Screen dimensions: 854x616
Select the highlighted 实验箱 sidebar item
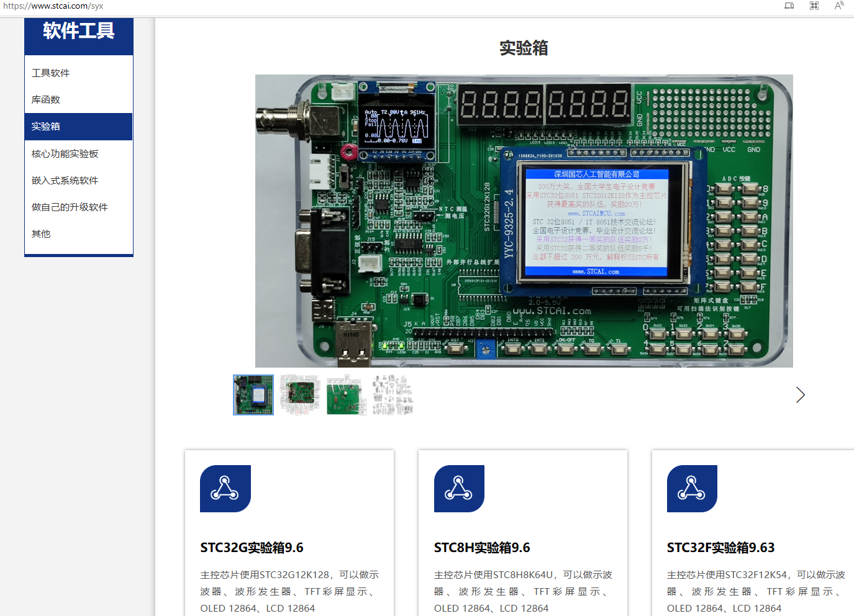click(x=78, y=126)
